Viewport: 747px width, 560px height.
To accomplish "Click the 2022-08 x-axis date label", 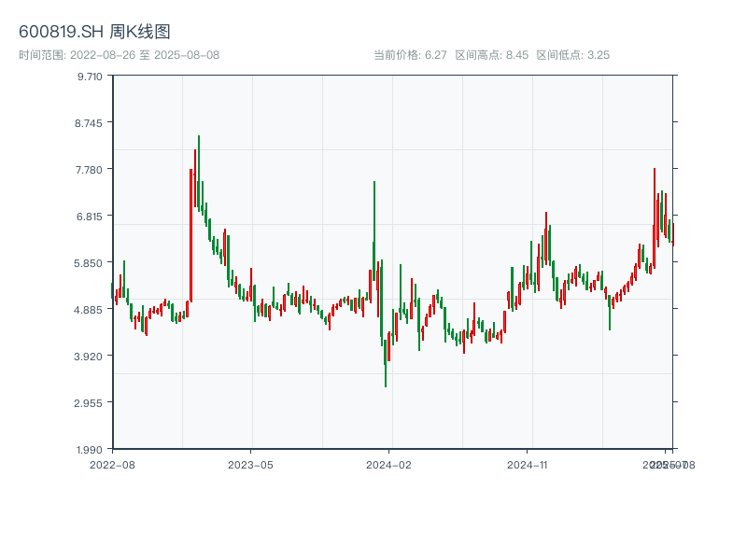I will (112, 464).
